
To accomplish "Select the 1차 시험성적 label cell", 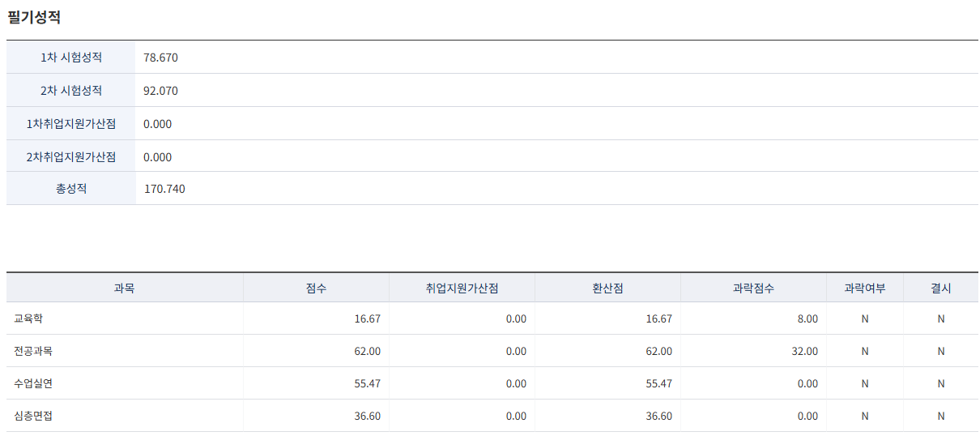I will (71, 58).
